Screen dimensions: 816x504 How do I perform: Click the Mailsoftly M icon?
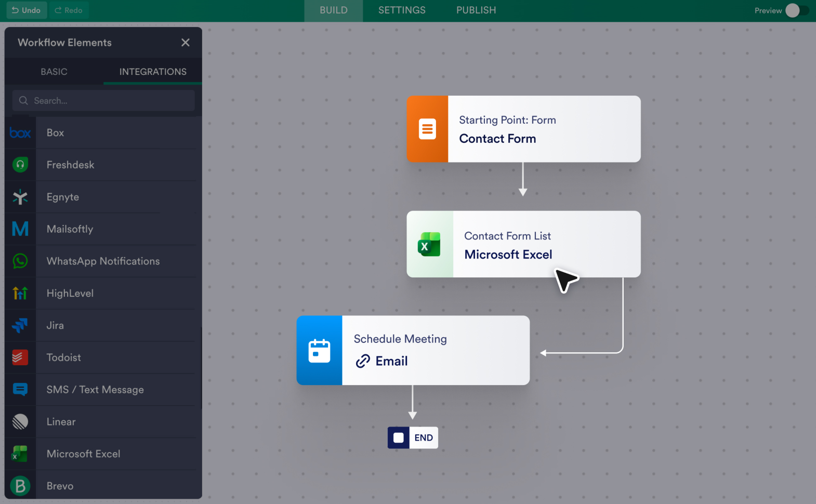point(20,229)
